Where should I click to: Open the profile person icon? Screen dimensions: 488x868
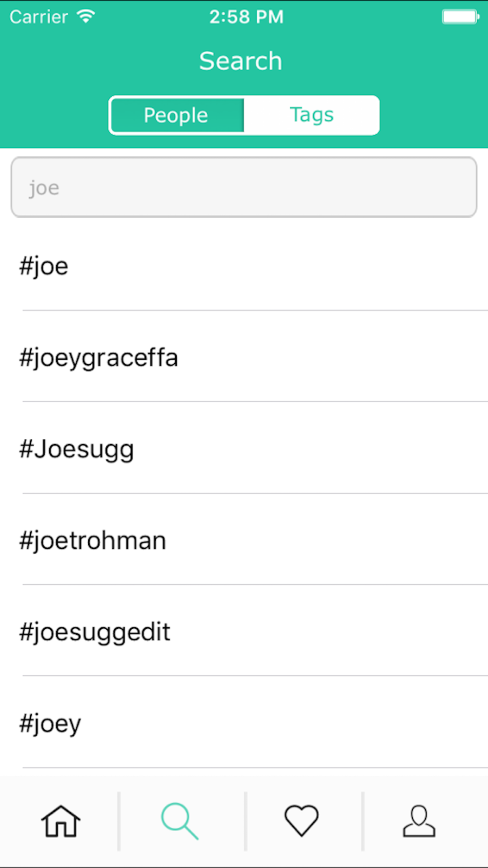tap(419, 821)
